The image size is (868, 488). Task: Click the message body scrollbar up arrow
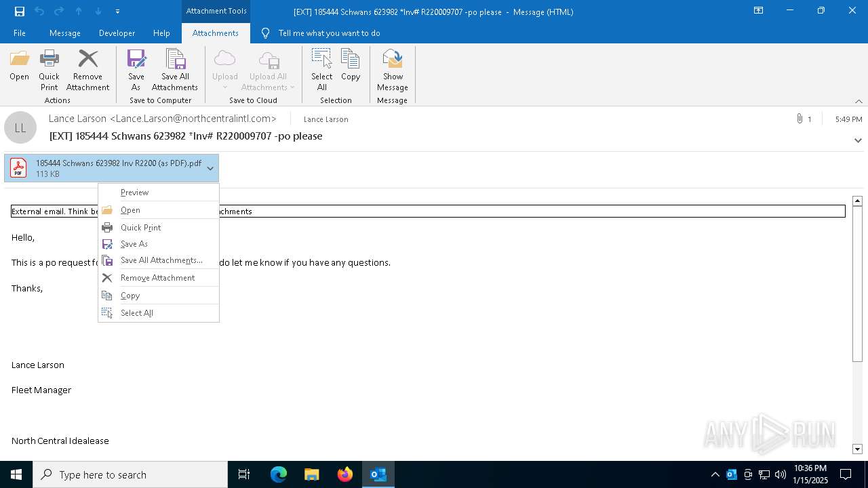coord(857,201)
